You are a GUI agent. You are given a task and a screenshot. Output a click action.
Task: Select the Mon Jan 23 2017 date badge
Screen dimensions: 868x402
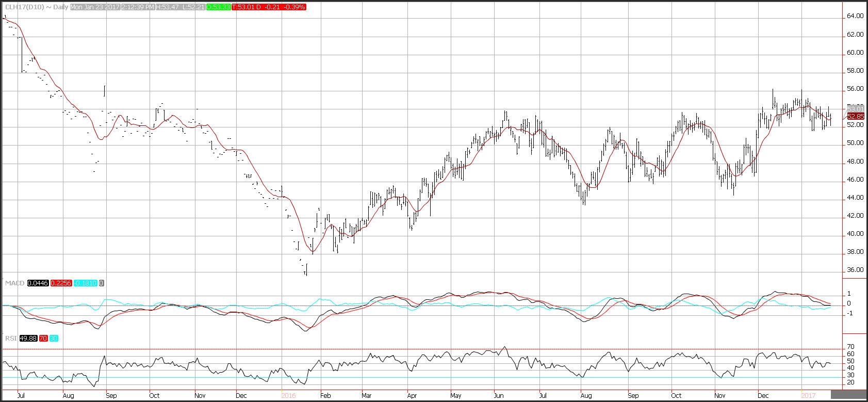95,7
